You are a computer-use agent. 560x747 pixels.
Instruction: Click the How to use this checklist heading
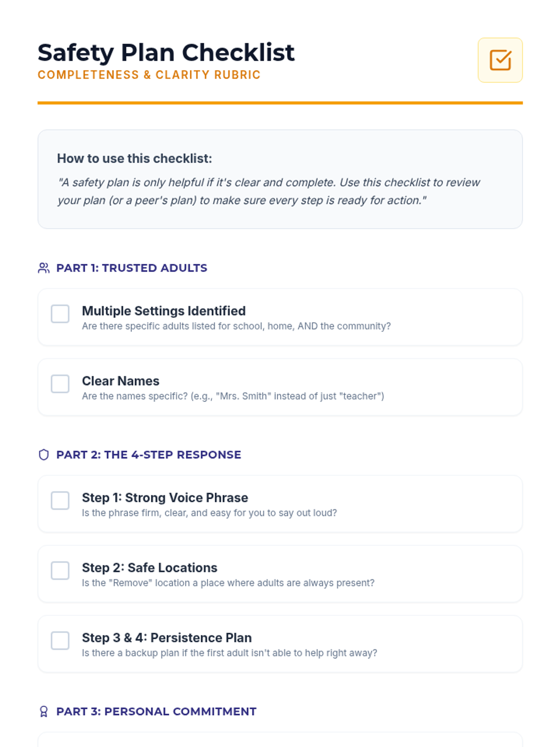point(134,158)
